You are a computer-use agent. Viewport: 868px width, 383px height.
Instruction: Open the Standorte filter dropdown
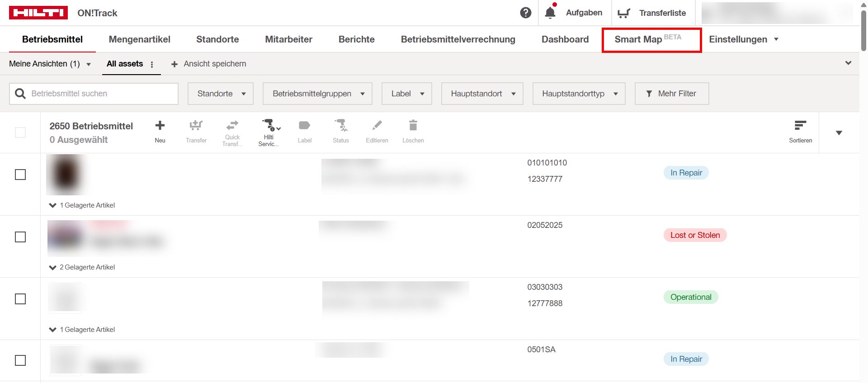221,94
